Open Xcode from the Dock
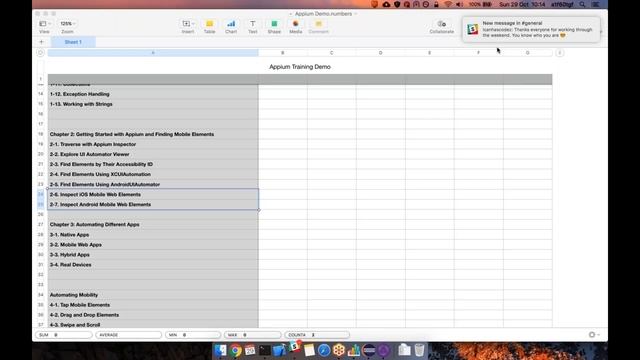Viewport: 640px width, 360px height. (279, 350)
